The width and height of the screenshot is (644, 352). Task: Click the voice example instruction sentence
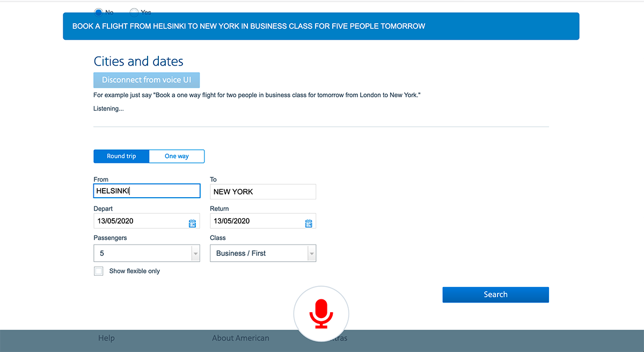click(x=257, y=95)
